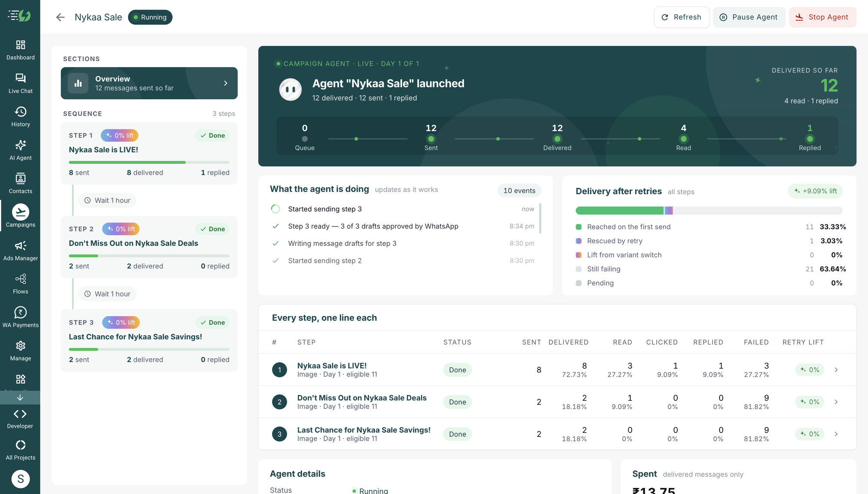Click the Refresh button
The image size is (868, 494).
(681, 17)
